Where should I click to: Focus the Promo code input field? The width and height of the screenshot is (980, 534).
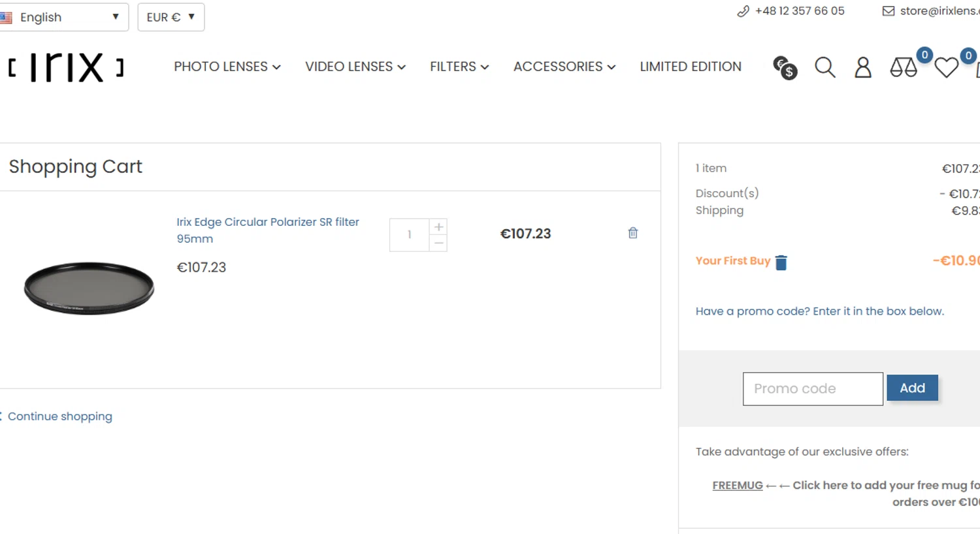click(x=812, y=389)
